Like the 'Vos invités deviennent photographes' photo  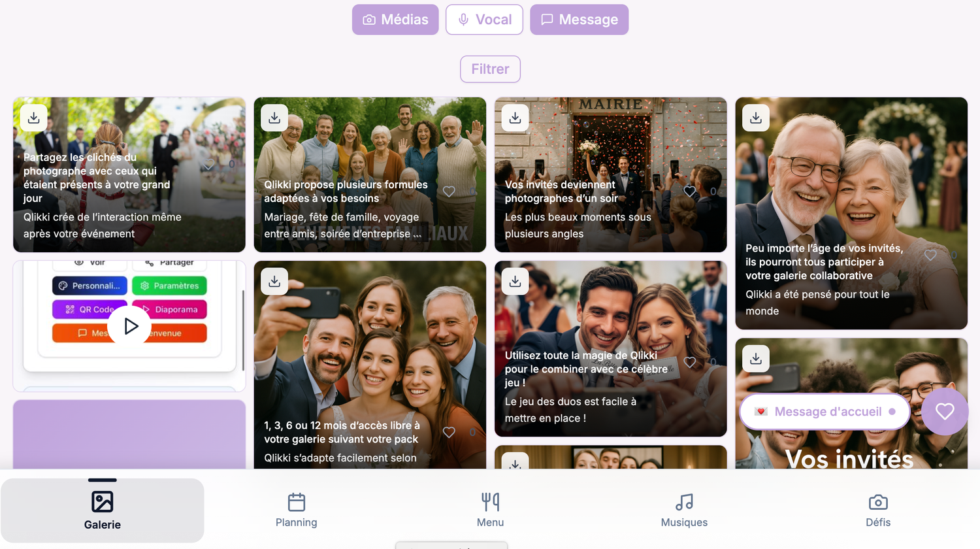[690, 191]
